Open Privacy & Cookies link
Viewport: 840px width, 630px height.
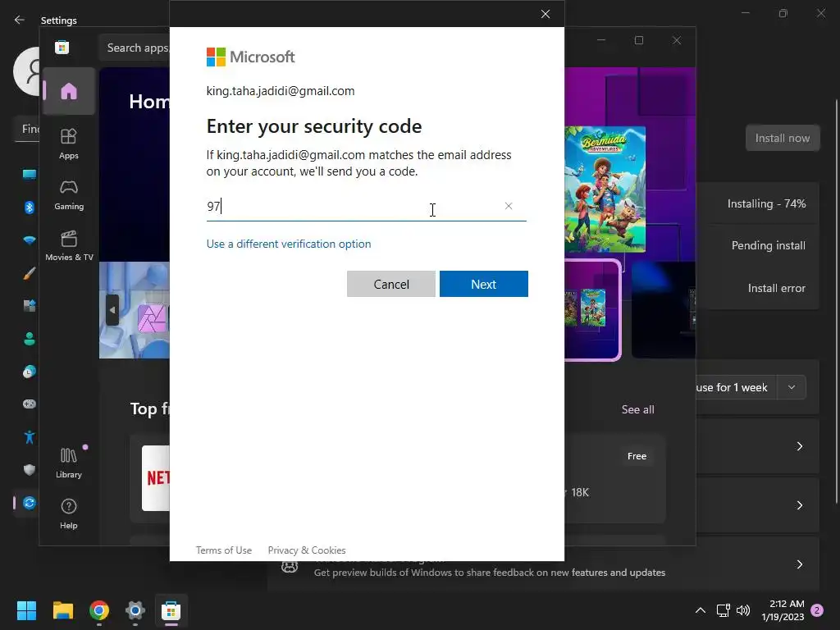coord(307,550)
